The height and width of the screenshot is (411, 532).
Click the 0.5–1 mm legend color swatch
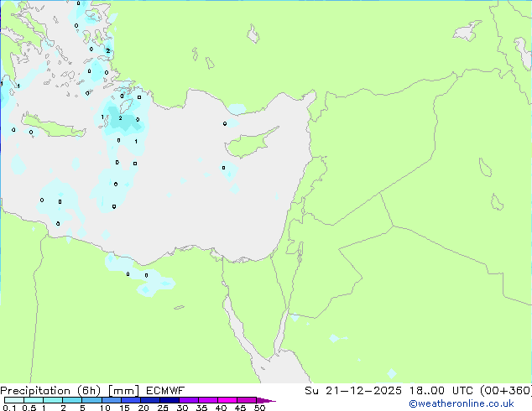(x=34, y=400)
